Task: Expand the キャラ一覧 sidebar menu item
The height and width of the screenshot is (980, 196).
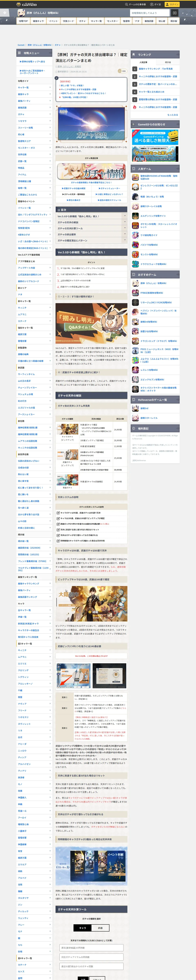Action: (x=34, y=88)
